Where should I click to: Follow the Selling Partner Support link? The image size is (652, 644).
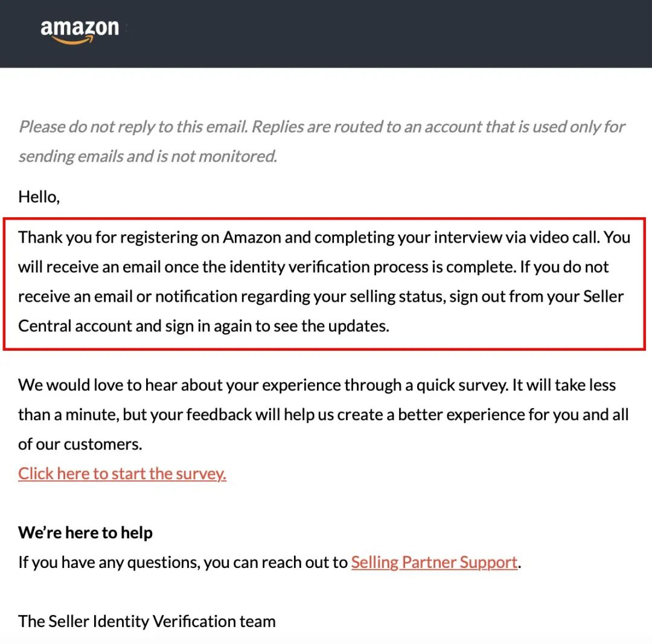[434, 563]
